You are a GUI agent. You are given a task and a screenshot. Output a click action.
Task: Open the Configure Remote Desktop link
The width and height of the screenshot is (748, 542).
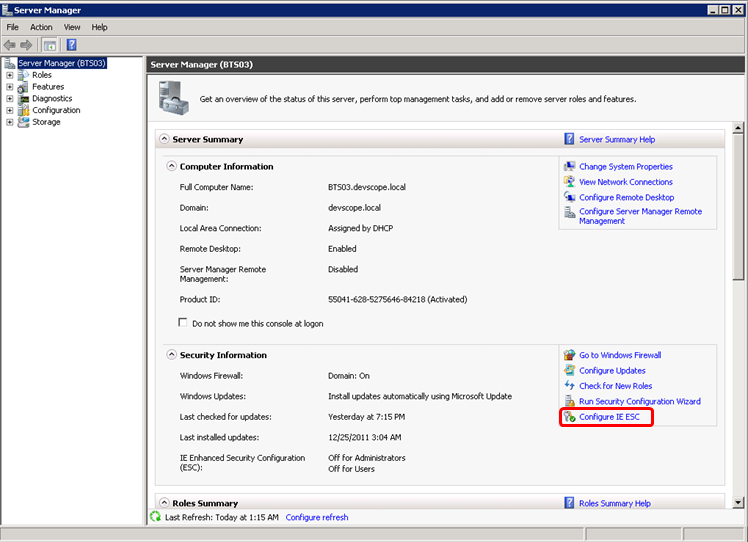point(626,197)
